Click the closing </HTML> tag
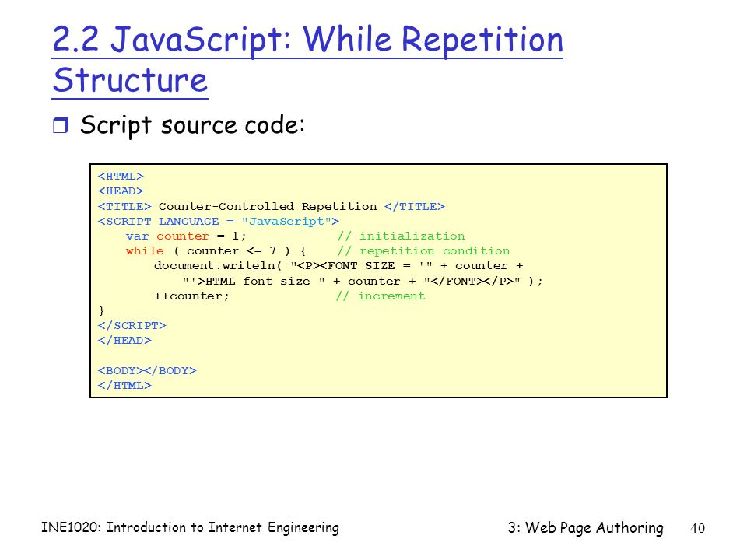Screen dimensions: 747x560 coord(124,385)
